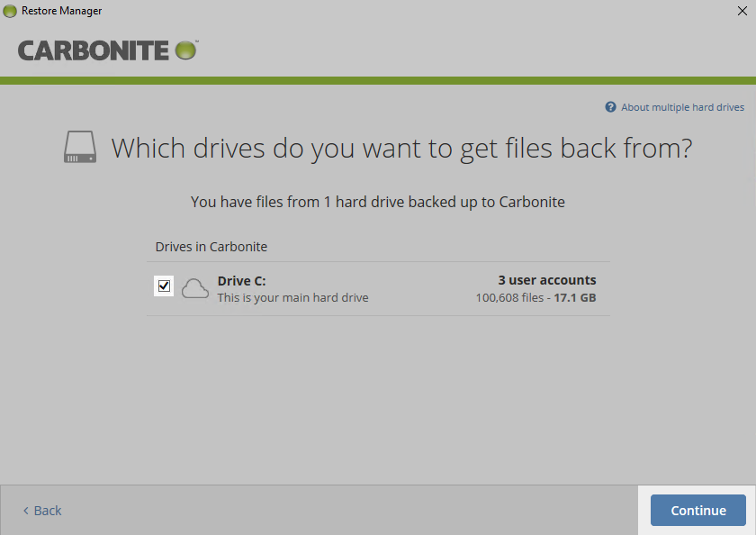Toggle the checkbox for your main hard drive
This screenshot has width=756, height=535.
coord(163,286)
